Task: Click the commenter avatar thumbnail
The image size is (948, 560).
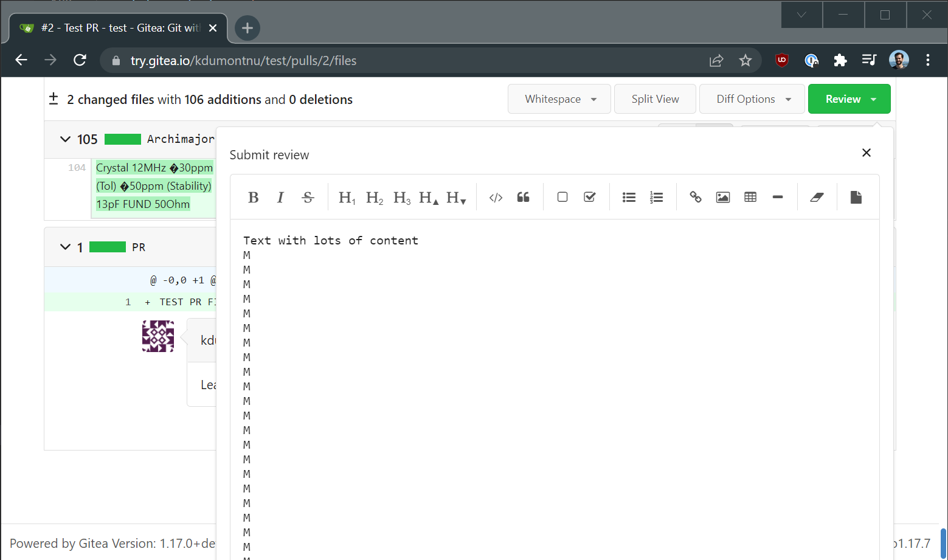Action: point(158,336)
